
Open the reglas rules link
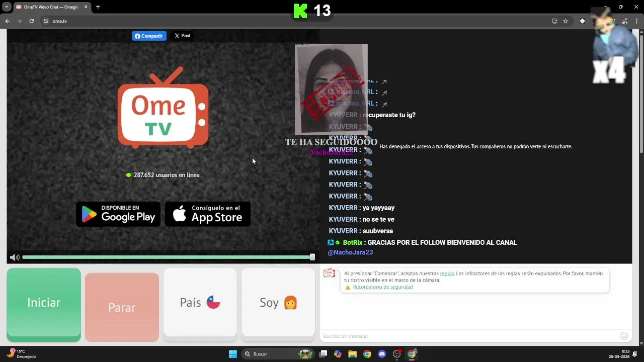coord(447,274)
